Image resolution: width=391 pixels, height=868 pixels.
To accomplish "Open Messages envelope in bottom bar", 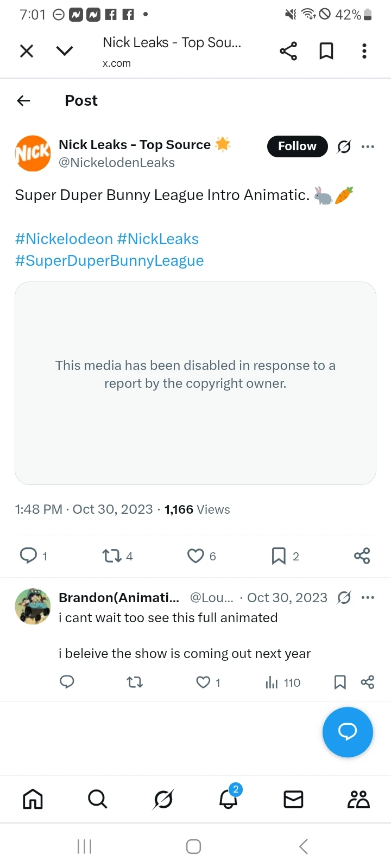I will click(x=293, y=799).
